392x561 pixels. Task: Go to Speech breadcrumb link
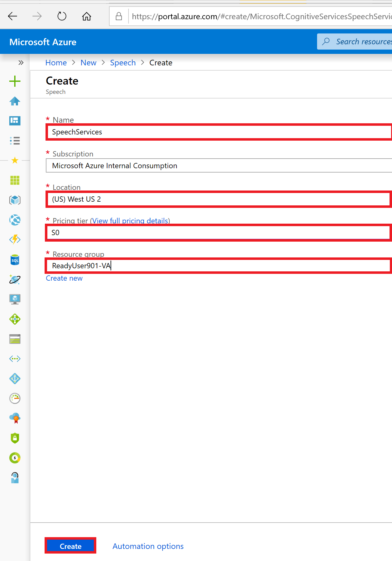pyautogui.click(x=123, y=63)
